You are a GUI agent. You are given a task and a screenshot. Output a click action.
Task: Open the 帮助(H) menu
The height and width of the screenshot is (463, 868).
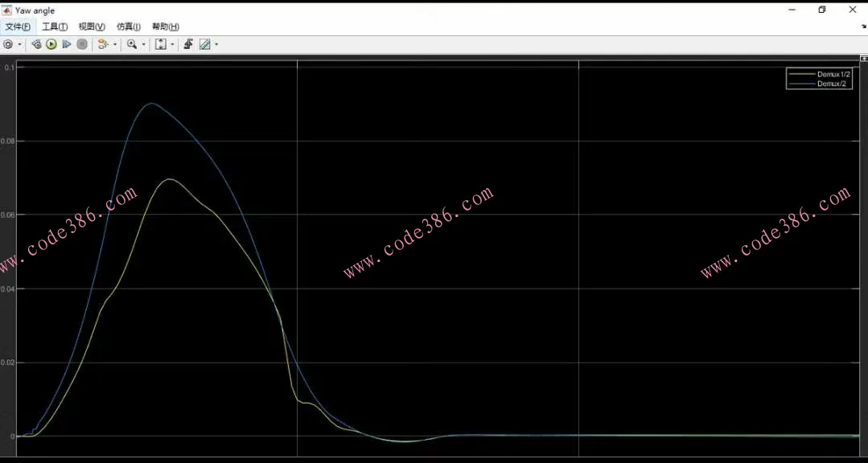click(x=166, y=27)
